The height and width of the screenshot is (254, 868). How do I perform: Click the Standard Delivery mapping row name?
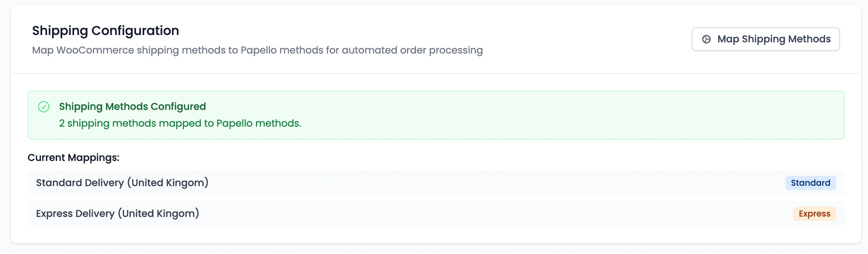click(x=122, y=183)
